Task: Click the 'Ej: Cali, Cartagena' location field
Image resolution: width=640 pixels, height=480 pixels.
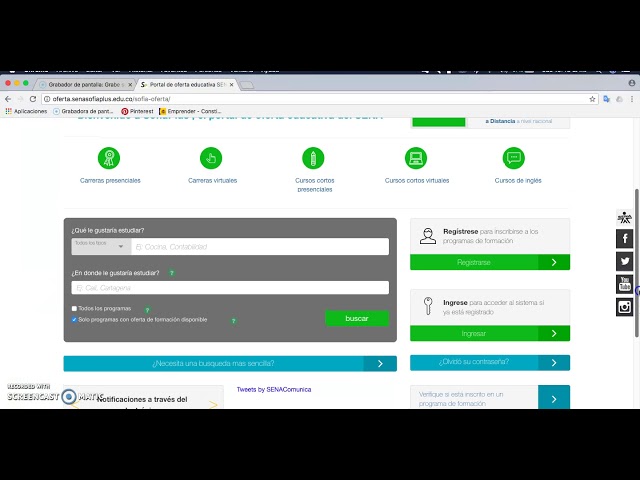Action: [x=230, y=288]
